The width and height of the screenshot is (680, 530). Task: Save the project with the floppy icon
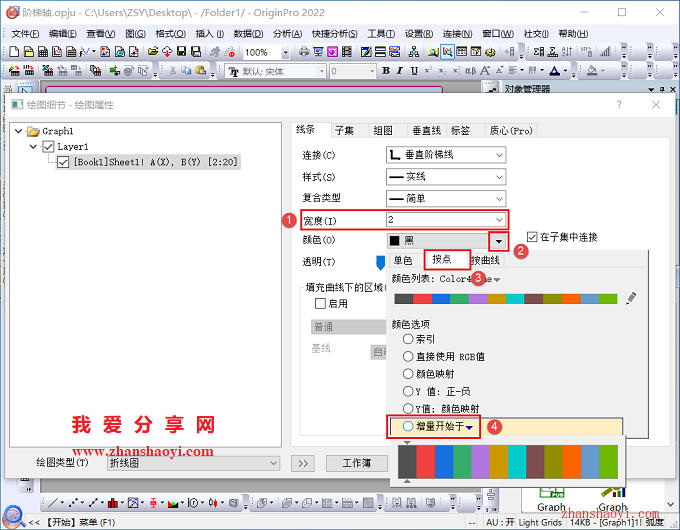tap(182, 52)
